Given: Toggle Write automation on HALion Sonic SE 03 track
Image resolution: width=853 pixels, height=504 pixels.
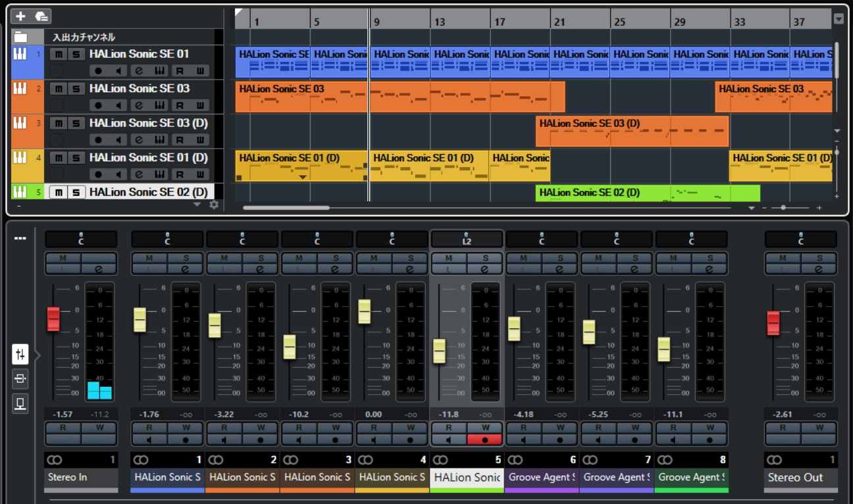Looking at the screenshot, I should 200,105.
